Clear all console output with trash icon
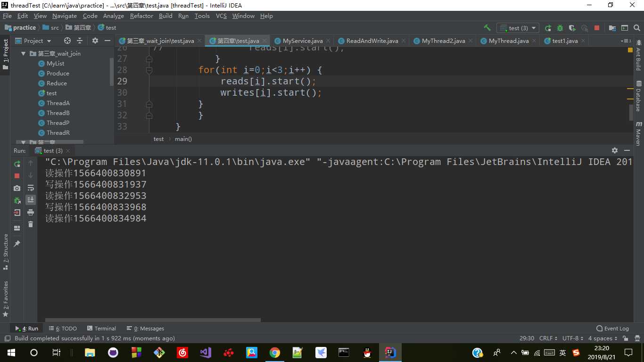 point(31,224)
